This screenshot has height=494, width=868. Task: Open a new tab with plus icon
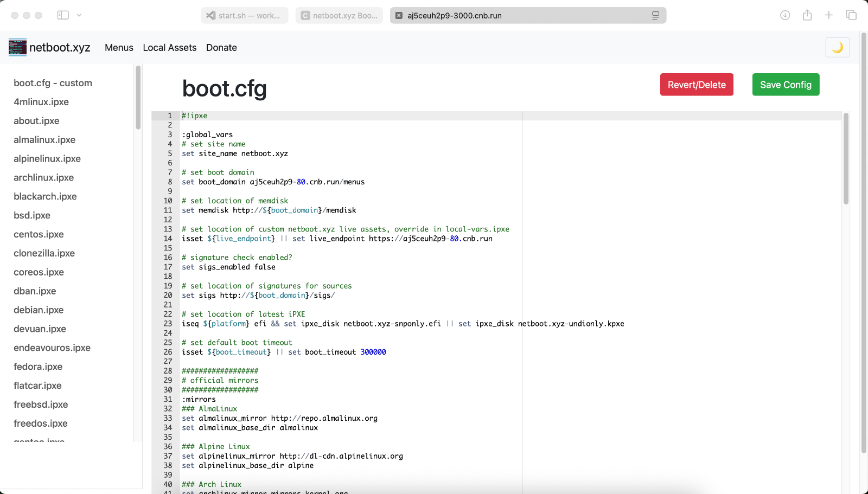point(829,15)
